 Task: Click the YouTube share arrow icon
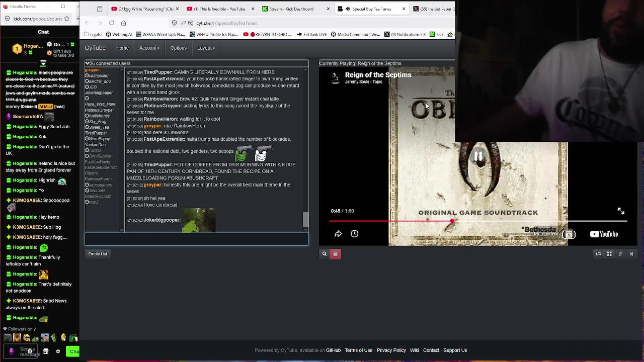pyautogui.click(x=338, y=234)
